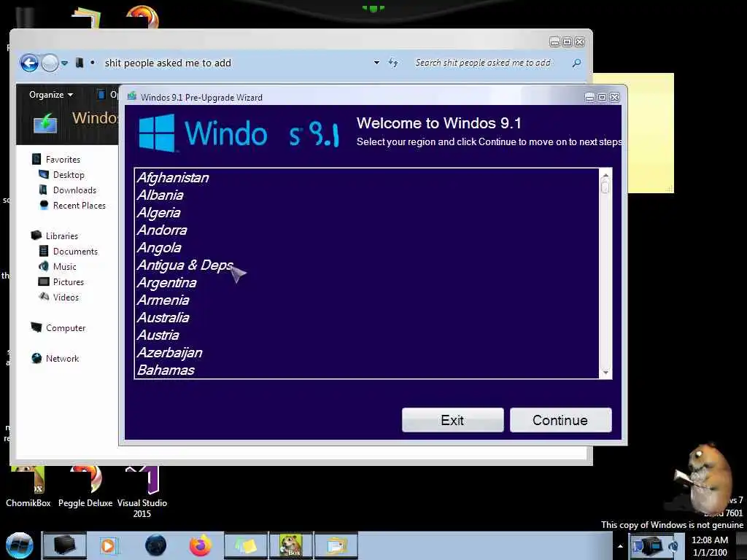Open ChomikBox hamster taskbar icon
Viewport: 747px width, 560px height.
[291, 545]
